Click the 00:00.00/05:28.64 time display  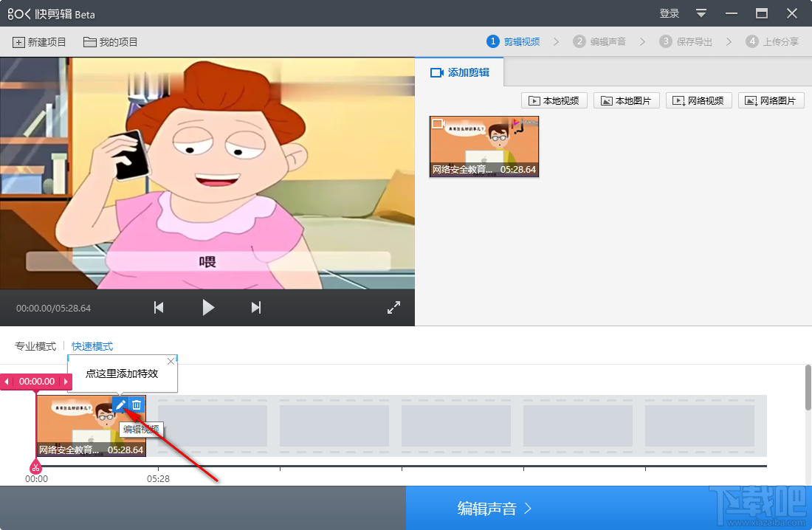53,309
